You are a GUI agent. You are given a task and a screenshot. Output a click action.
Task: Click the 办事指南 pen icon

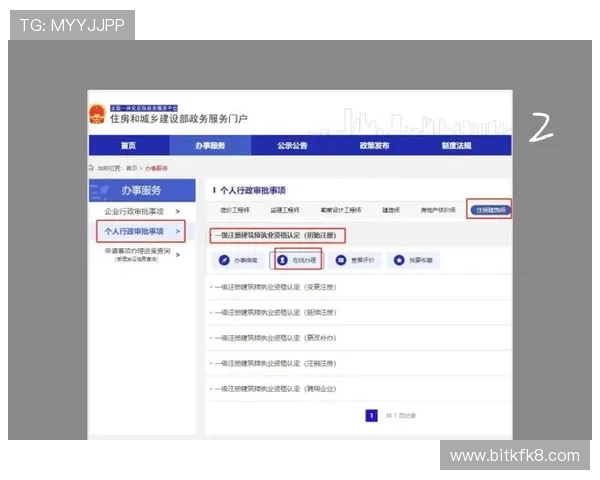tap(224, 260)
